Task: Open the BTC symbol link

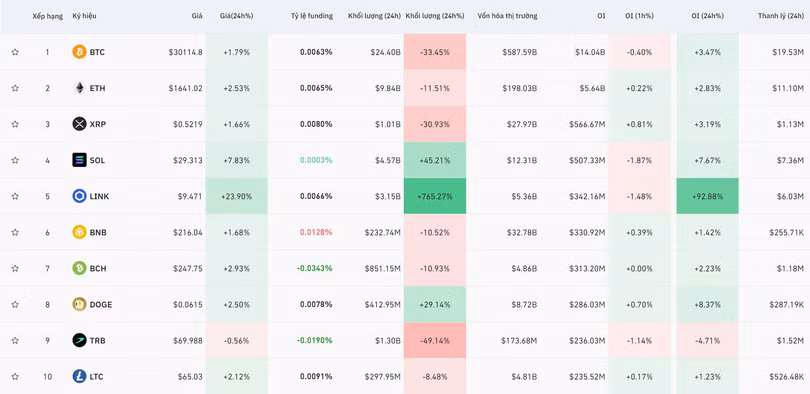Action: [x=97, y=52]
